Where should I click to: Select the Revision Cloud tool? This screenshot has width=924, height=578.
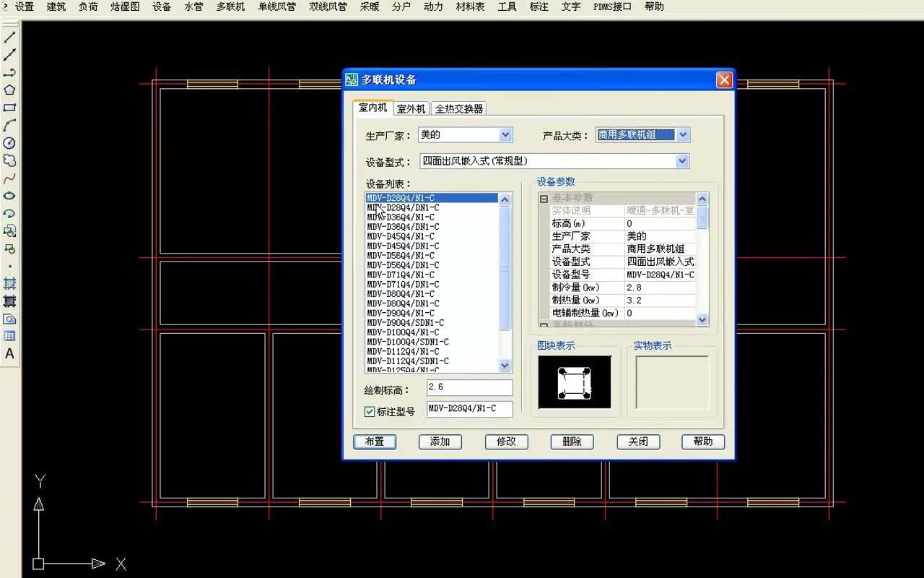9,160
